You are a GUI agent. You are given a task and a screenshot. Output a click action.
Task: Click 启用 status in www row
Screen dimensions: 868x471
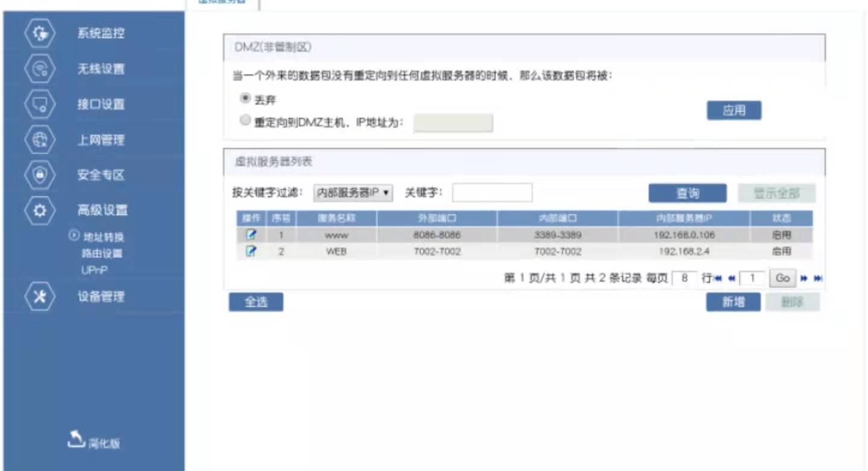[x=782, y=235]
